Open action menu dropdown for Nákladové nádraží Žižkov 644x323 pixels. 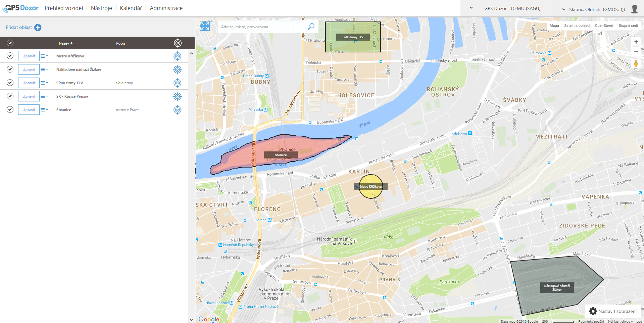tap(44, 70)
